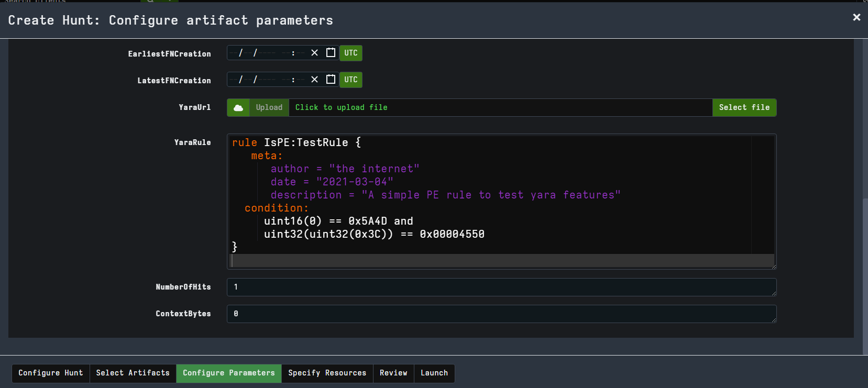The image size is (868, 388).
Task: Click the Upload label button
Action: (269, 107)
